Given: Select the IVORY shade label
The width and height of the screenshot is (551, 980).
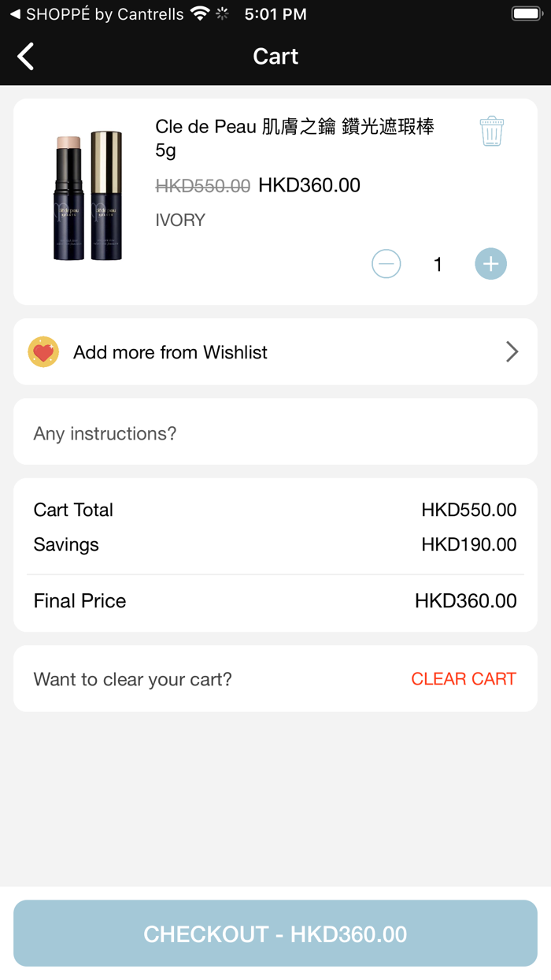Looking at the screenshot, I should 180,221.
